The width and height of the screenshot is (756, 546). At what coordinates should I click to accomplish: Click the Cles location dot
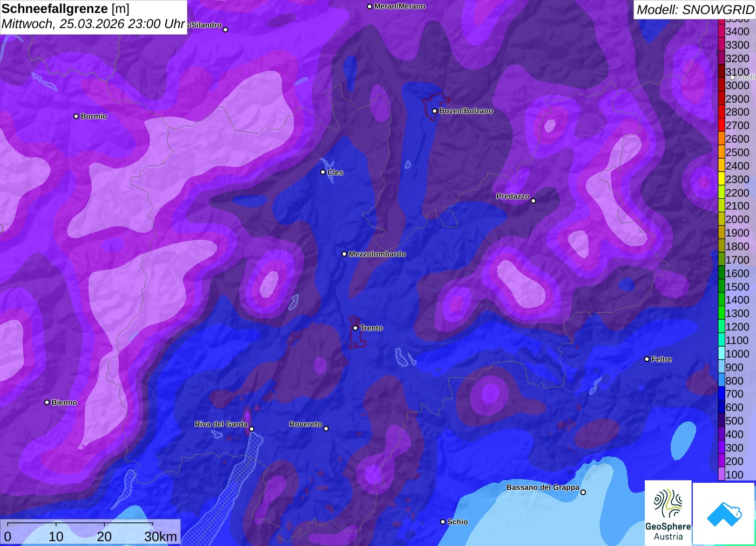(x=323, y=172)
